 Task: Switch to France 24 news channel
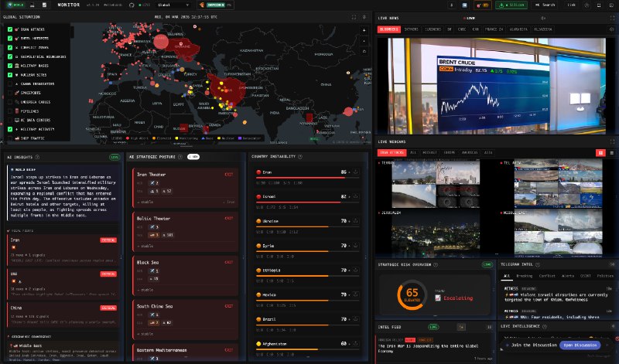pos(494,29)
